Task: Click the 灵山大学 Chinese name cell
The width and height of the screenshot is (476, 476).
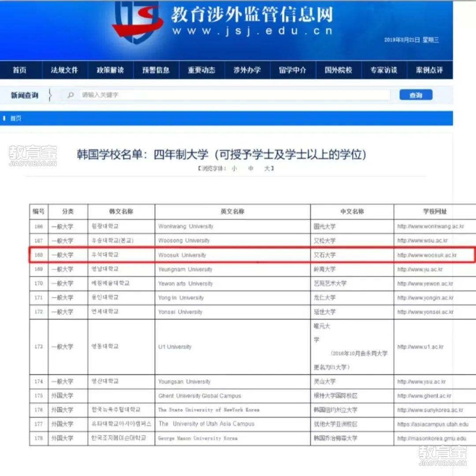Action: [352, 382]
